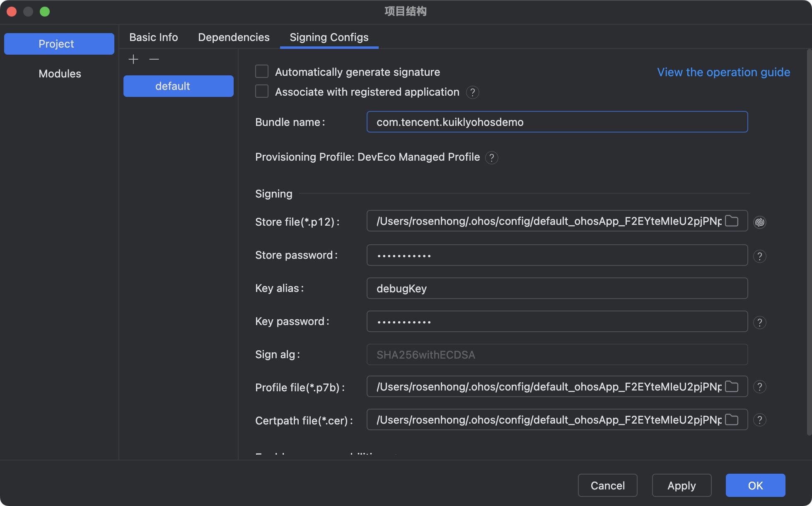Image resolution: width=812 pixels, height=506 pixels.
Task: Open the Dependencies tab
Action: 234,37
